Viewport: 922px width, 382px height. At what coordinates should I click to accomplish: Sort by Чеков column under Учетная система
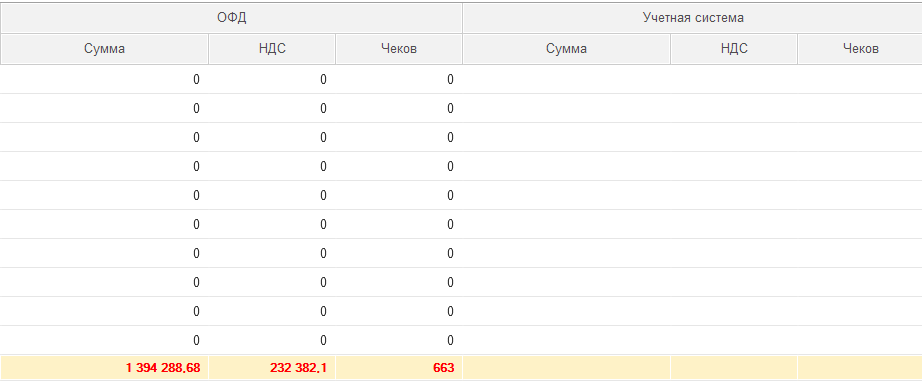point(860,49)
